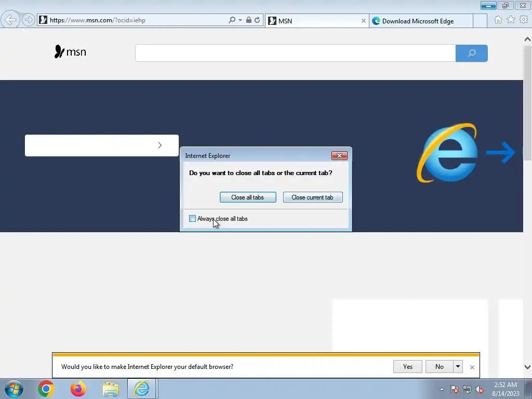Open a new tab with the blank tab button
This screenshot has height=399, width=532.
[x=480, y=21]
